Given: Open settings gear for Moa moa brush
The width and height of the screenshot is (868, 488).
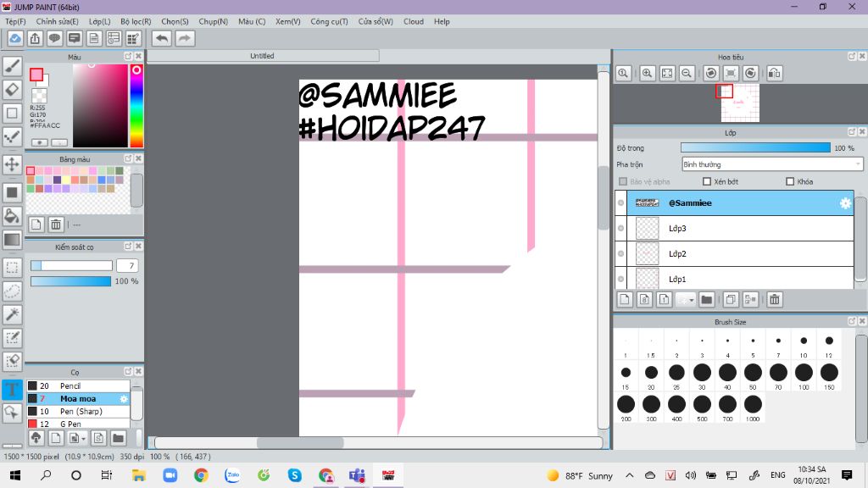Looking at the screenshot, I should pos(124,398).
